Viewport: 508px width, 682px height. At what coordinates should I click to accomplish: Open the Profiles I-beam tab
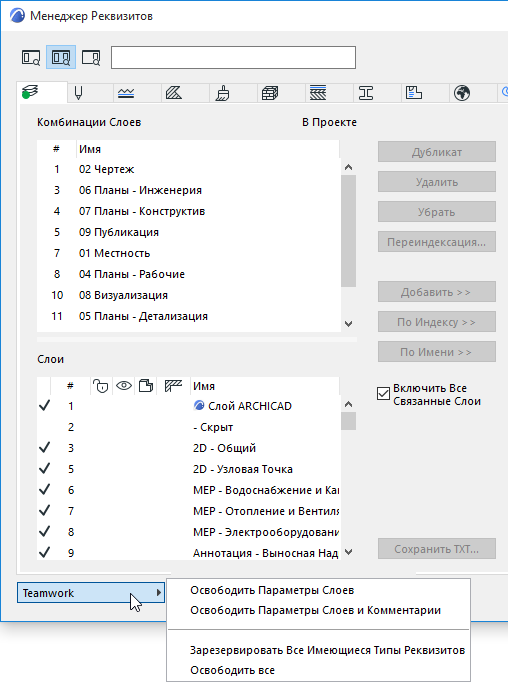[x=366, y=93]
